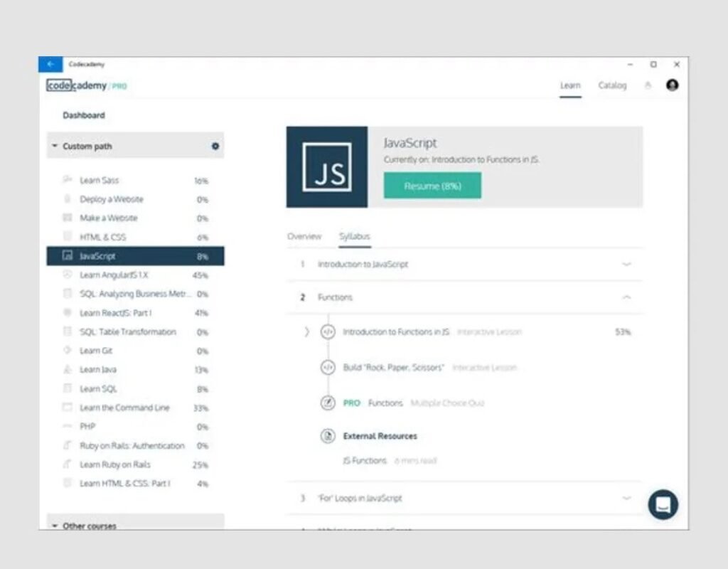Viewport: 728px width, 569px height.
Task: Click the Learn Git course icon
Action: (x=68, y=350)
